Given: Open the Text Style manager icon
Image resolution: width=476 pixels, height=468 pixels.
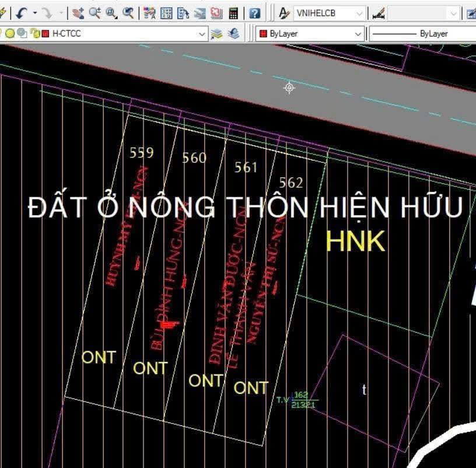Looking at the screenshot, I should pos(284,12).
